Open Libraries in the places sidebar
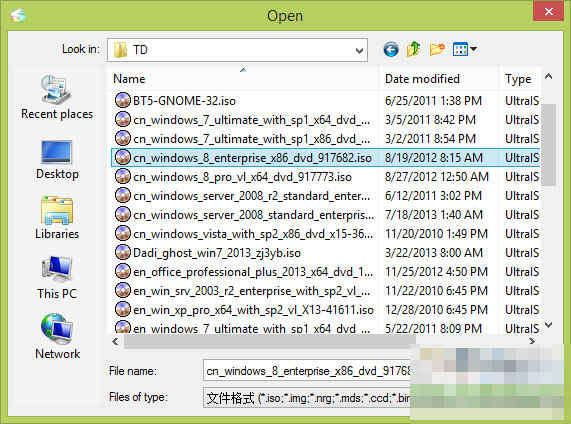Image resolution: width=571 pixels, height=424 pixels. click(57, 218)
